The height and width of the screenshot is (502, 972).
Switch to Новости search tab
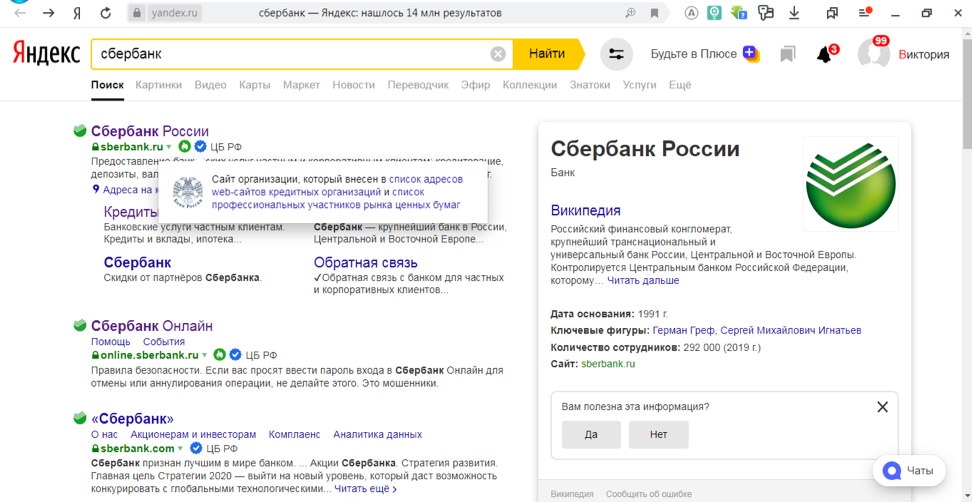pyautogui.click(x=354, y=85)
